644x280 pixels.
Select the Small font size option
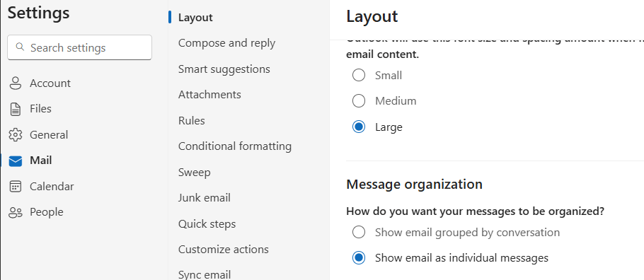click(x=359, y=75)
